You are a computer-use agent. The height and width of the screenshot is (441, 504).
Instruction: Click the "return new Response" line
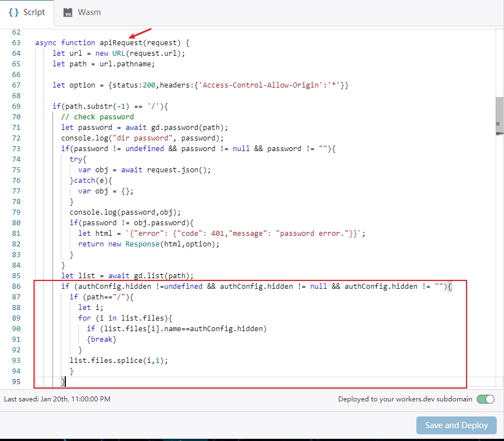[148, 244]
